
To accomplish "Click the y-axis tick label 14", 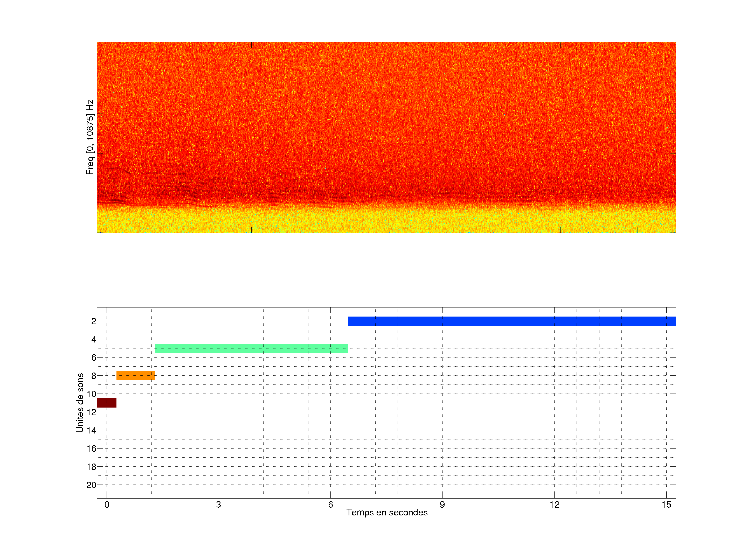I will pyautogui.click(x=91, y=430).
